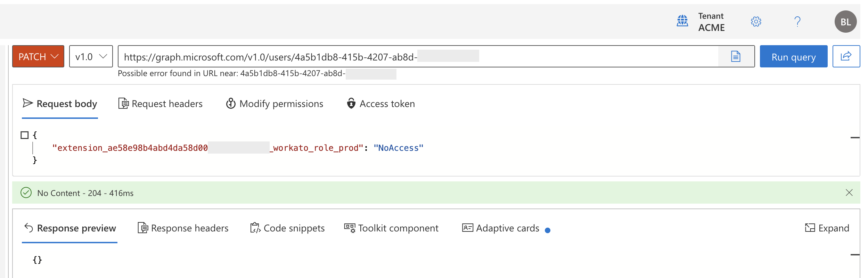Open the PATCH method dropdown

click(x=38, y=56)
